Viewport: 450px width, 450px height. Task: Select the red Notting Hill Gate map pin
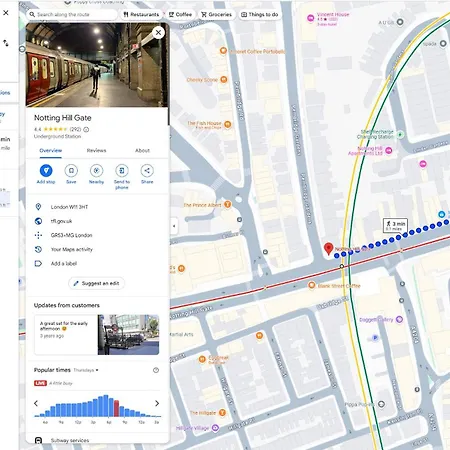(329, 249)
